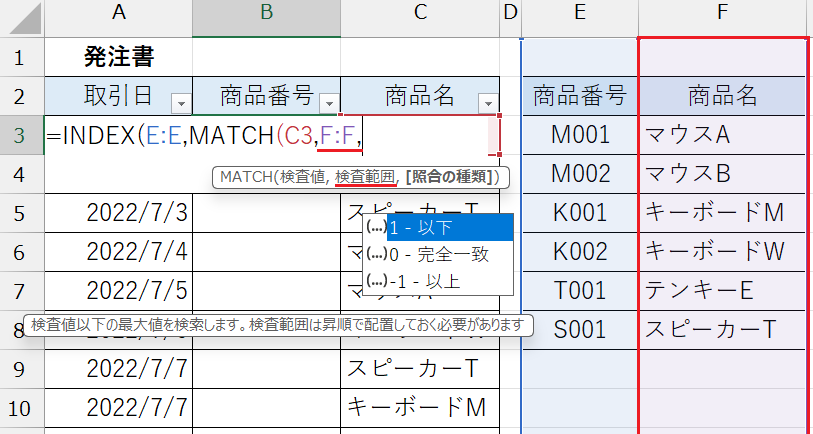The height and width of the screenshot is (434, 813).
Task: Click the 2022/7/4 date cell
Action: pyautogui.click(x=119, y=252)
